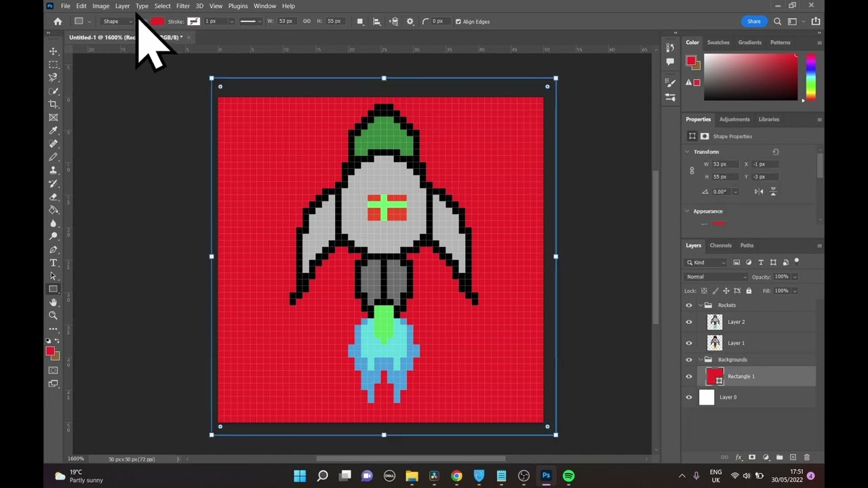Open the File menu

pyautogui.click(x=65, y=6)
